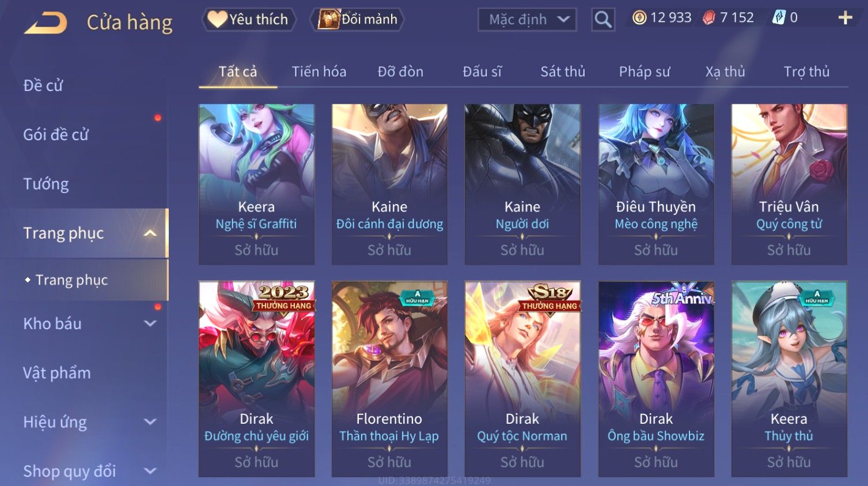Collapse the Trang phục sidebar section
Image resolution: width=868 pixels, height=486 pixels.
(150, 233)
